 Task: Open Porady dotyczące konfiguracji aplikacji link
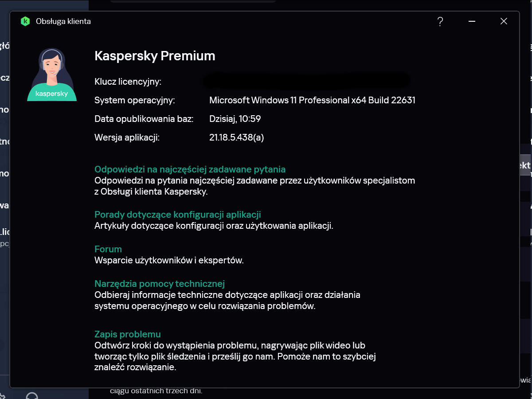[x=177, y=215]
